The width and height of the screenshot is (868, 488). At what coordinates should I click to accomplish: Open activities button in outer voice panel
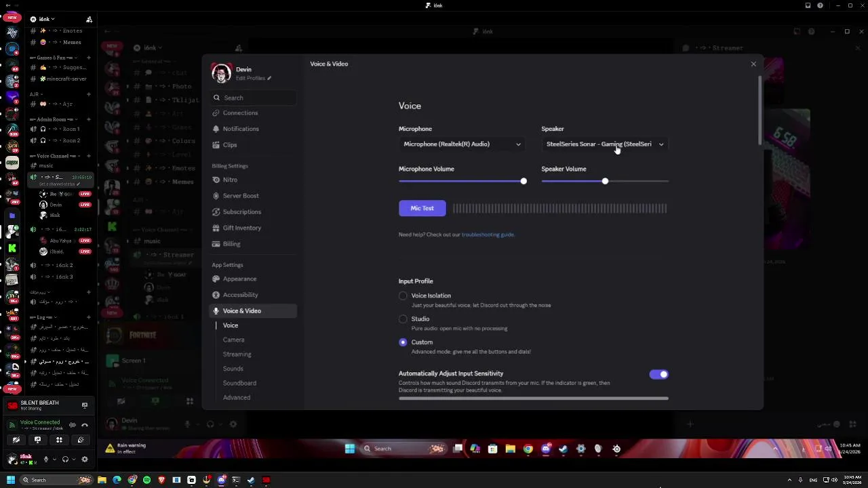coord(59,440)
